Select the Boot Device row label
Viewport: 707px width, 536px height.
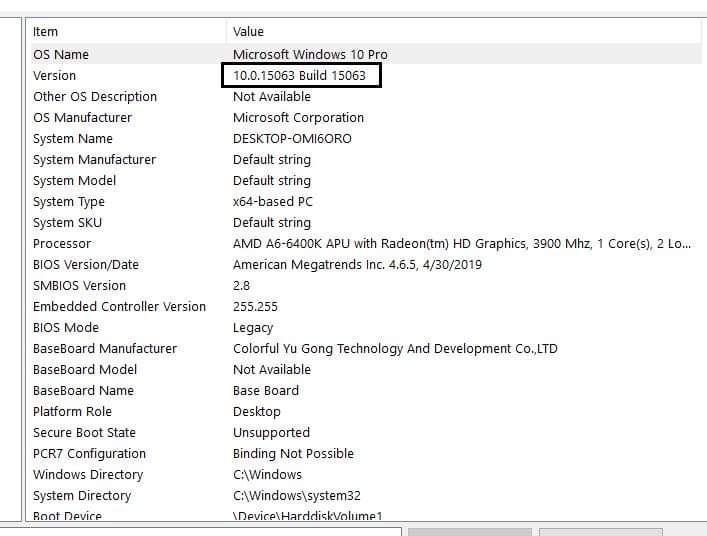click(67, 515)
